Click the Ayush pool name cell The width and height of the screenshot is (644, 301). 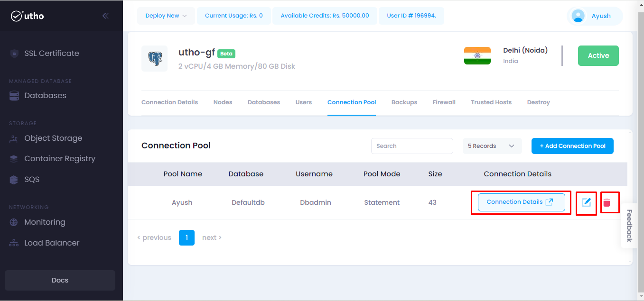(182, 202)
